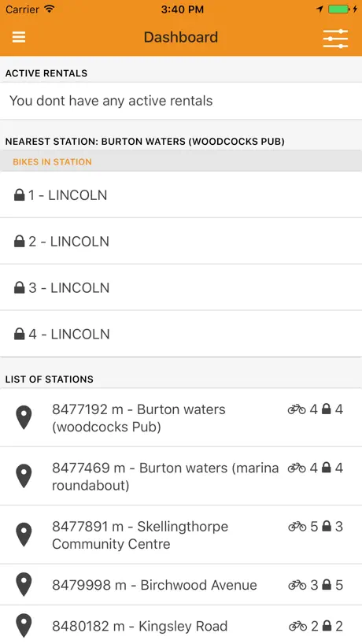362x644 pixels.
Task: Open the Skellingthorpe Community Centre station
Action: point(181,535)
